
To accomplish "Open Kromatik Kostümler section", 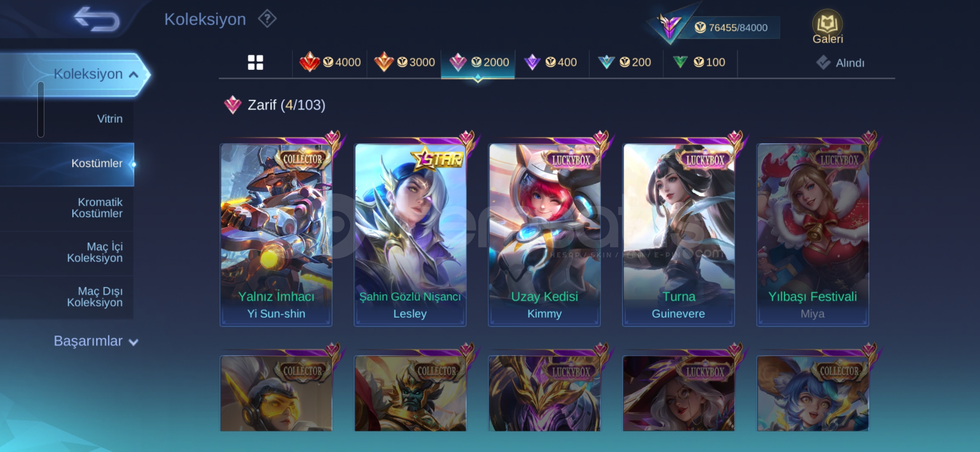I will [97, 208].
